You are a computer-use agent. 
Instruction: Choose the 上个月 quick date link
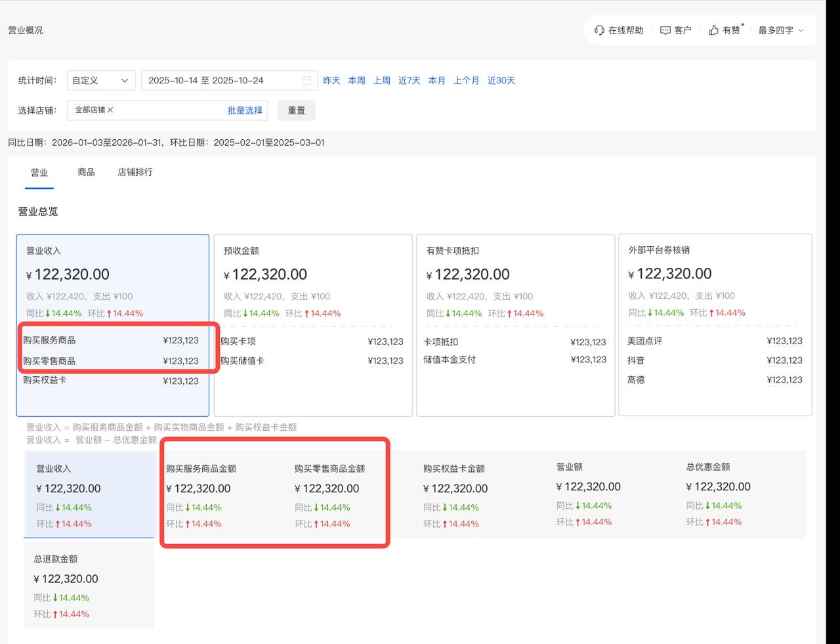(x=466, y=80)
